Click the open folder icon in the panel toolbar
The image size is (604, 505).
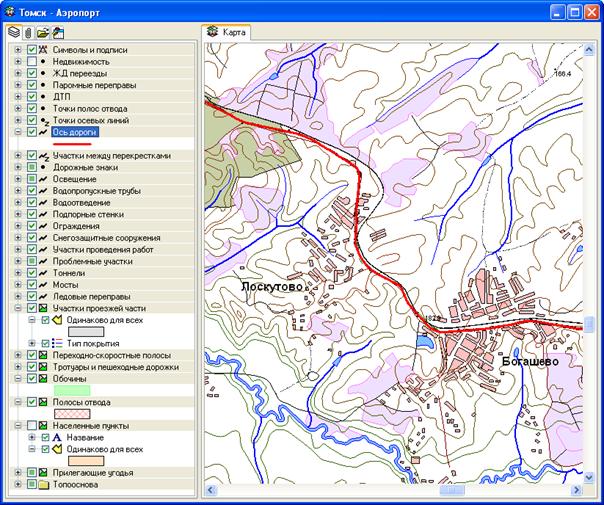(x=43, y=32)
